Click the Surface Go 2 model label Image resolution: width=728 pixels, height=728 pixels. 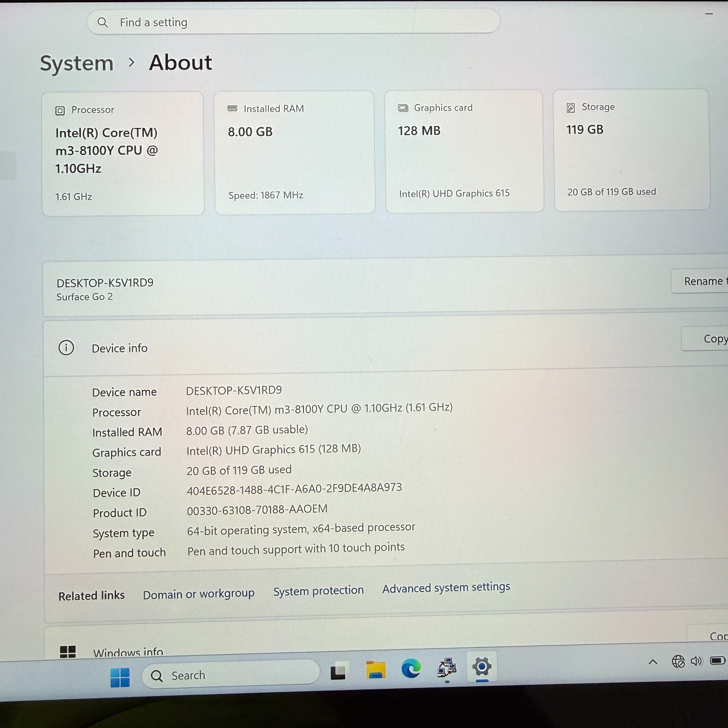[x=85, y=297]
